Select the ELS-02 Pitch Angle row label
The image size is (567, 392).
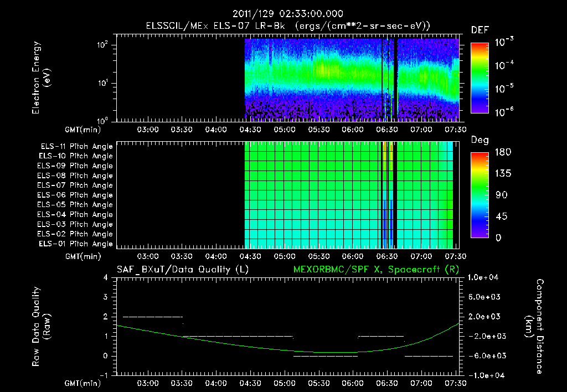point(75,234)
